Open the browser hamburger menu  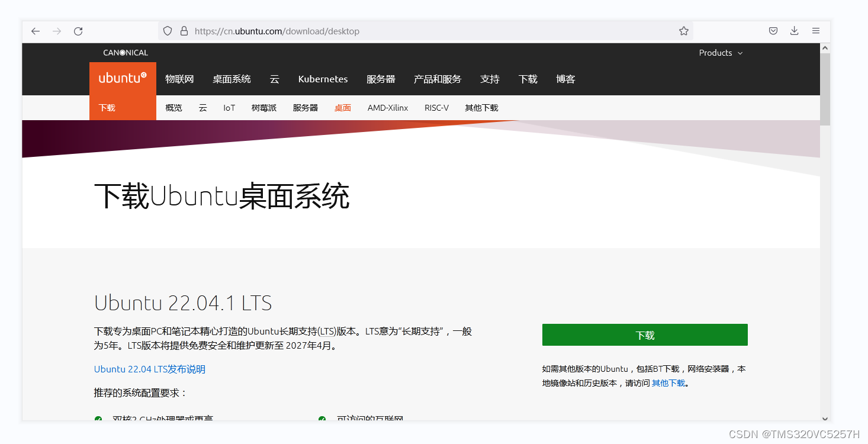(816, 31)
